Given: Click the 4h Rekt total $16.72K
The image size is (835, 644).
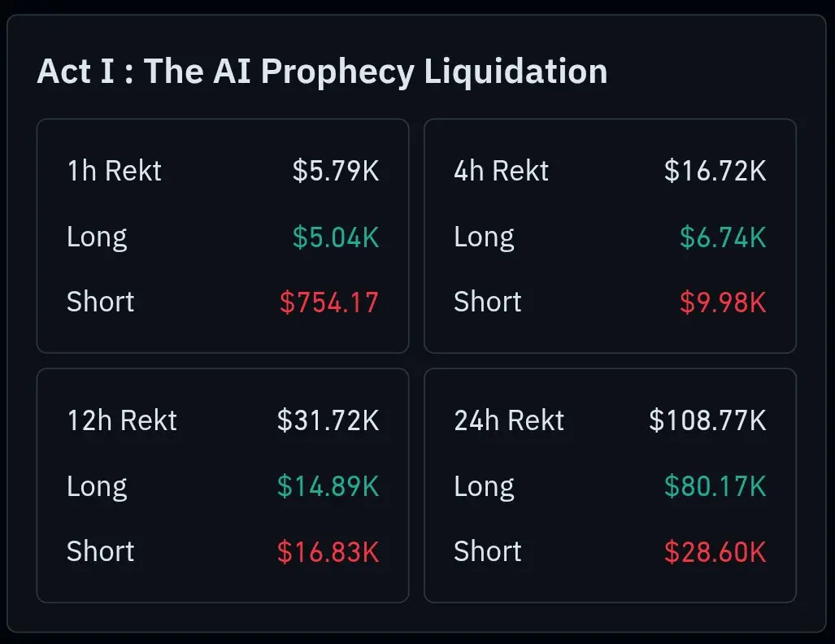Looking at the screenshot, I should [715, 171].
